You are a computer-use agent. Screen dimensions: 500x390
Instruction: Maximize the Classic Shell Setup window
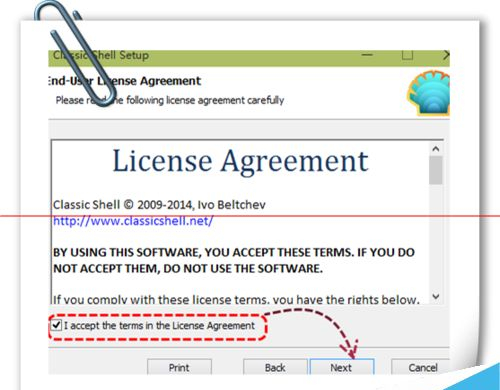coord(407,55)
